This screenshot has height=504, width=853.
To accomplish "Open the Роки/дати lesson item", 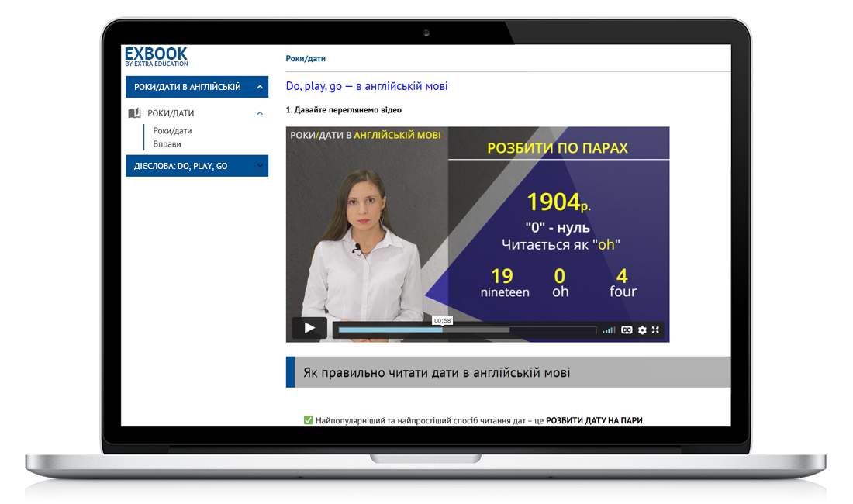I will coord(172,131).
